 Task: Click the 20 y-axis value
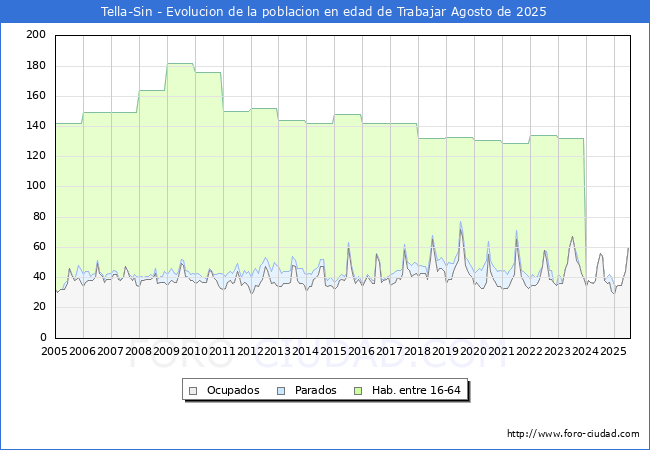[x=39, y=306]
